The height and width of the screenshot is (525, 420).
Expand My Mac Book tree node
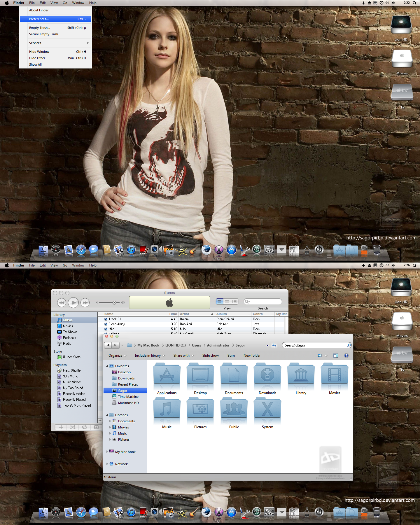click(107, 452)
